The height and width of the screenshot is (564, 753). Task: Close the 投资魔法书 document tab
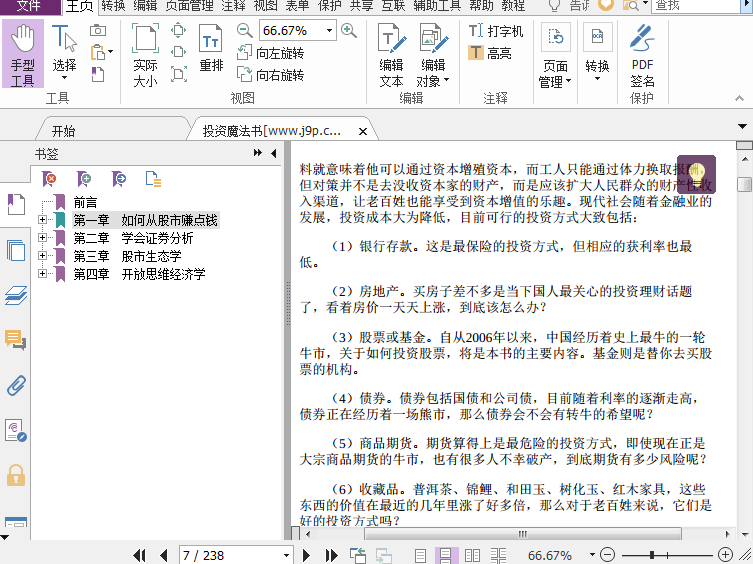point(363,131)
